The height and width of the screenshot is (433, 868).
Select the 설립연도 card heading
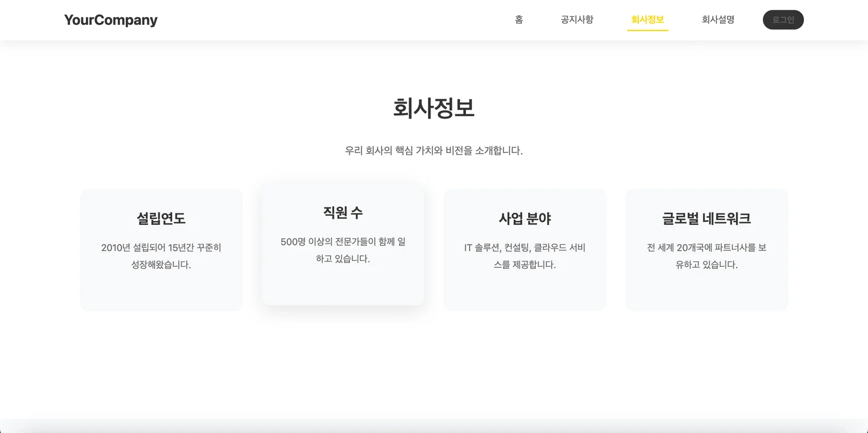[161, 218]
